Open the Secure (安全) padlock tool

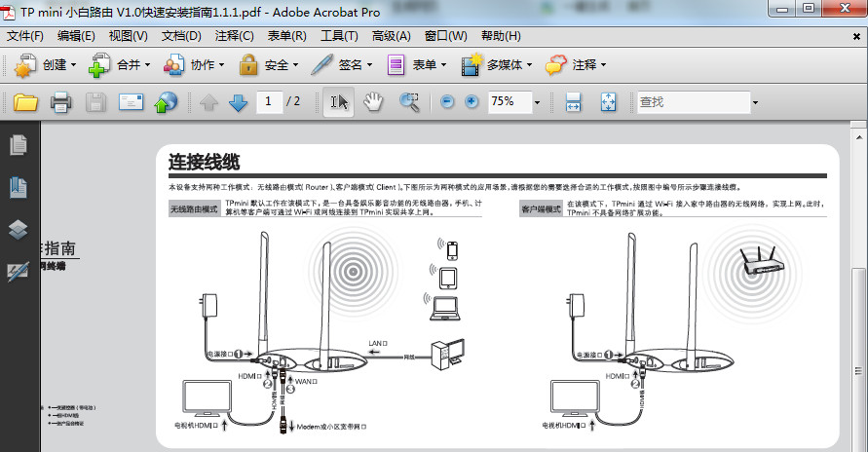(x=269, y=65)
